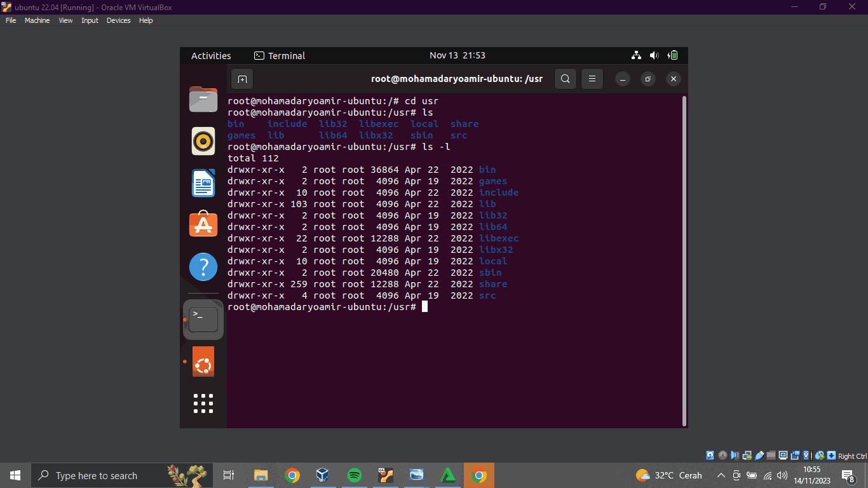Open Windows Task View

tap(229, 475)
